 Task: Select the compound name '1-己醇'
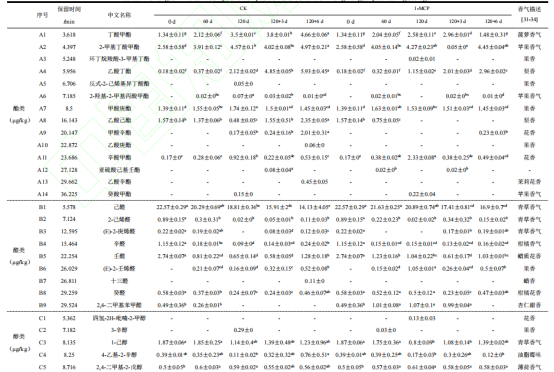(119, 343)
